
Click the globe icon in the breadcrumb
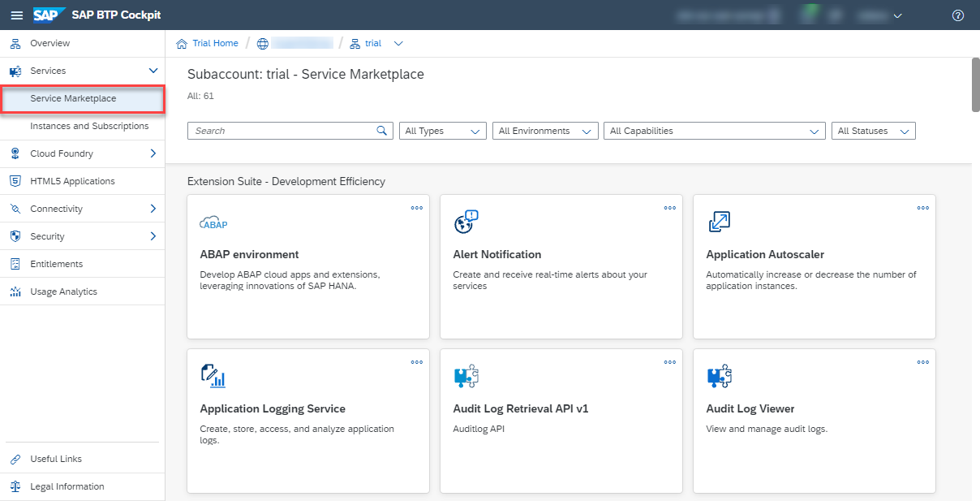(x=263, y=43)
